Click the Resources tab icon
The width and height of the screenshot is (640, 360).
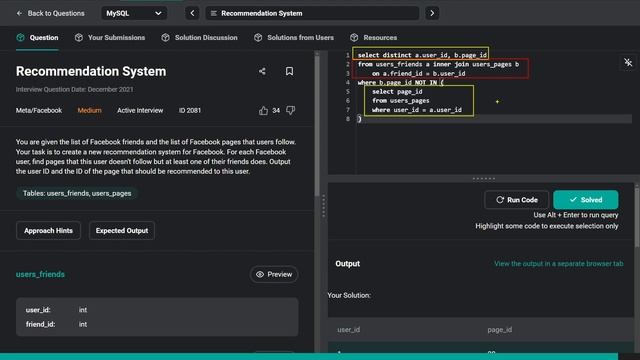[x=354, y=38]
